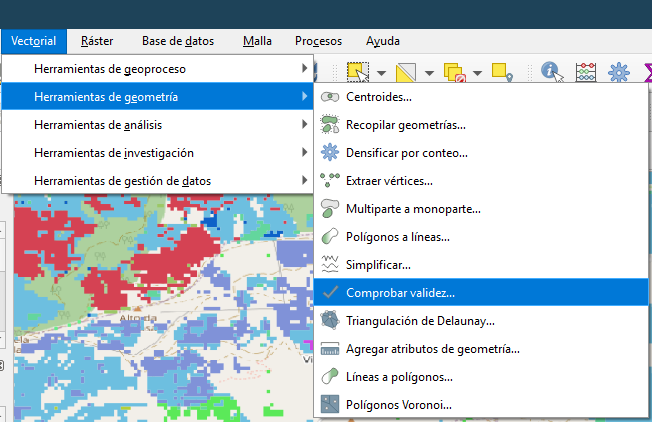Click the Select Features by area tool icon
The height and width of the screenshot is (422, 652).
[357, 71]
